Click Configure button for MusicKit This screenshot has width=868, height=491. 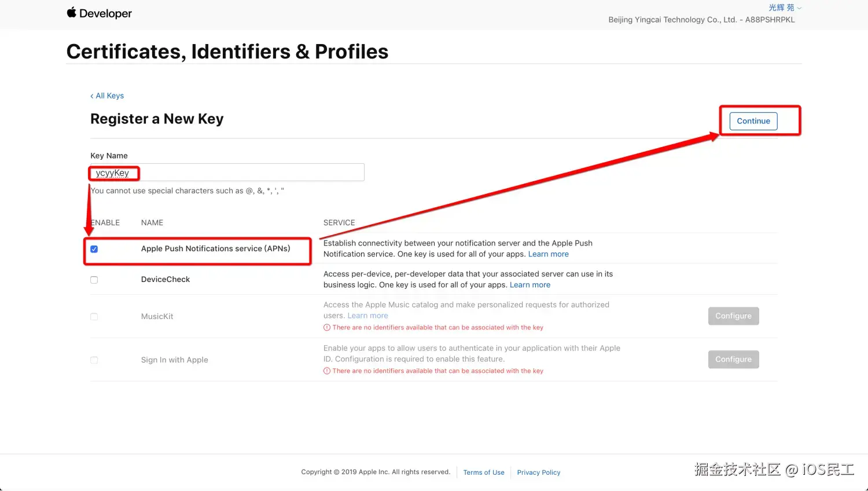[x=733, y=316]
